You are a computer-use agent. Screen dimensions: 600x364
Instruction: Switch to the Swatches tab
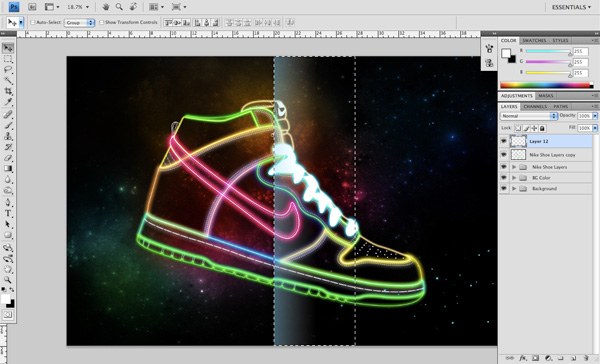click(534, 41)
